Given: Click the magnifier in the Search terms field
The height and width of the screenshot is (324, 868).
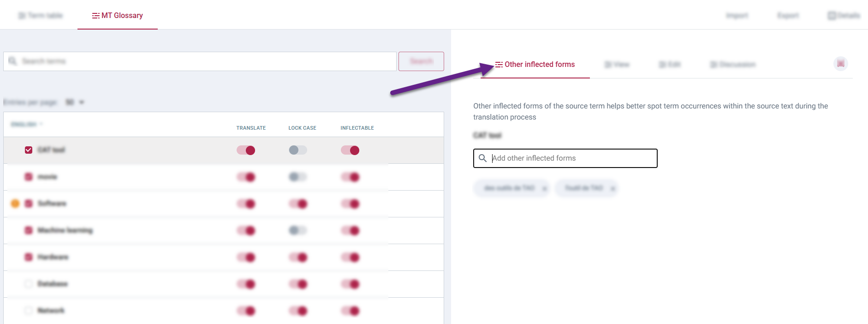Looking at the screenshot, I should (x=12, y=60).
